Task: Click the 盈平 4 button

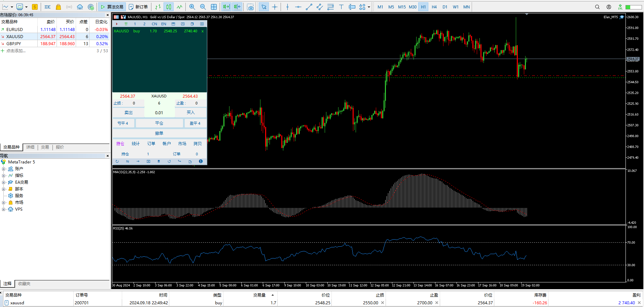Action: pos(195,123)
